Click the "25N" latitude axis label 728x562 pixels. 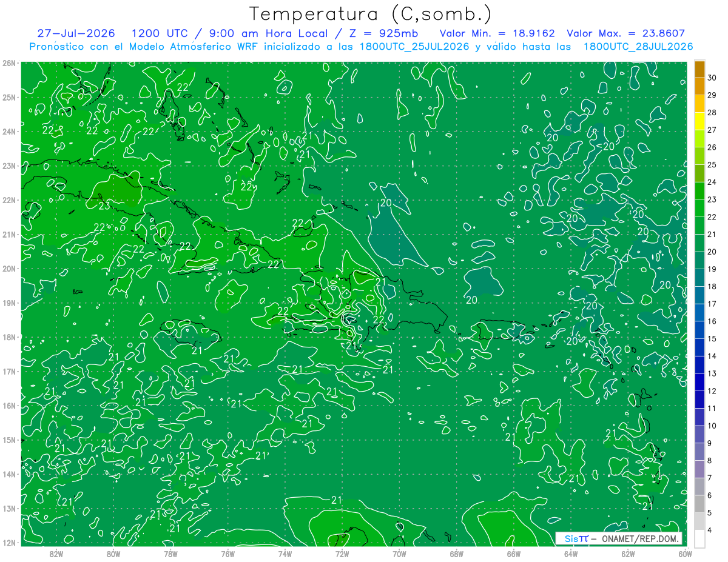tap(8, 97)
